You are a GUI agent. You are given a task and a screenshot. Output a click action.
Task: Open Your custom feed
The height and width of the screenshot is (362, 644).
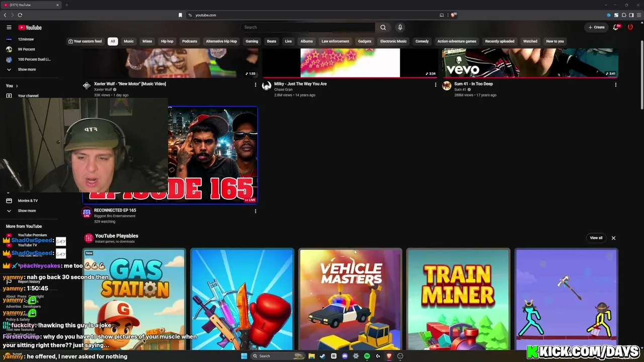[85, 41]
